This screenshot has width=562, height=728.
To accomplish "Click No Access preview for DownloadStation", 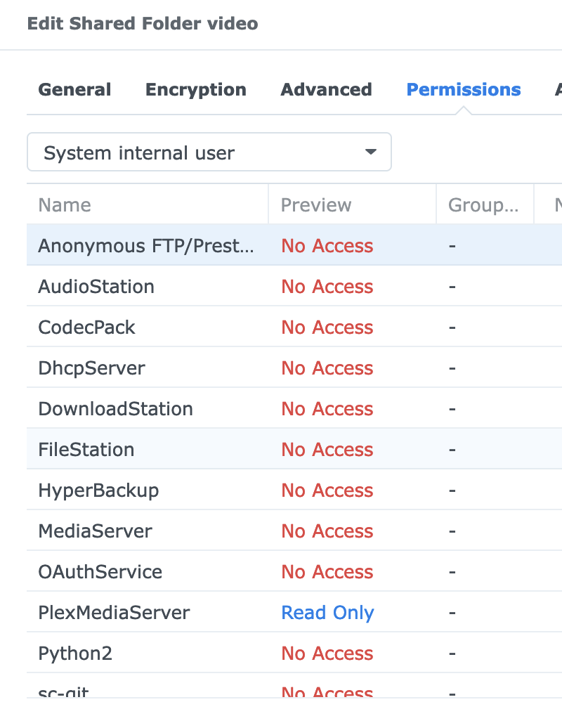I will 327,409.
